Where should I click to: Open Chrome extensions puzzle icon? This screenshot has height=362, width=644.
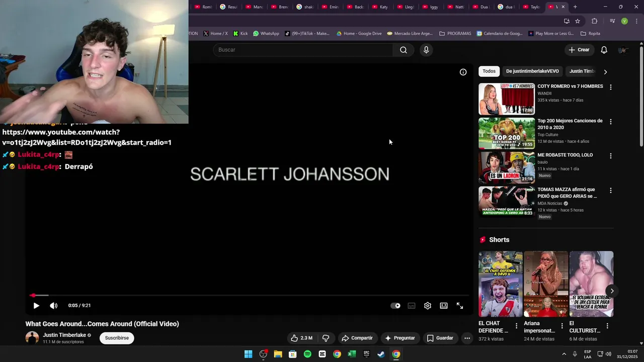coord(595,21)
